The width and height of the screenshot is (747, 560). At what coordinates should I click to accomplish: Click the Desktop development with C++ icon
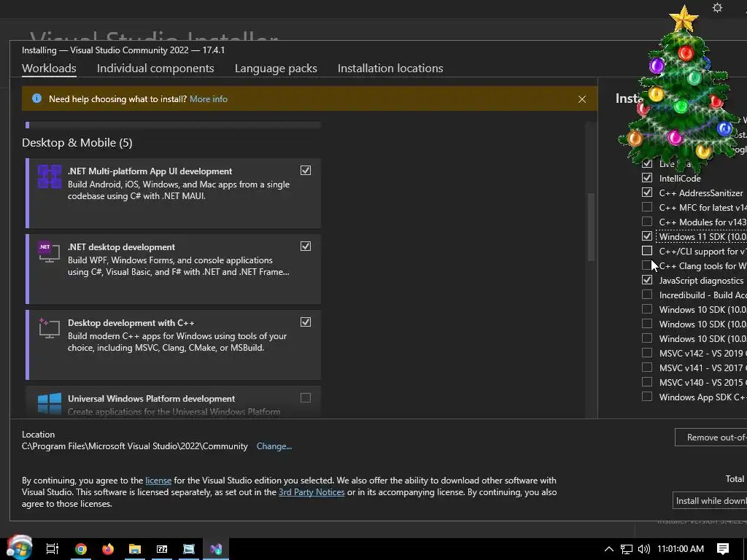point(49,328)
